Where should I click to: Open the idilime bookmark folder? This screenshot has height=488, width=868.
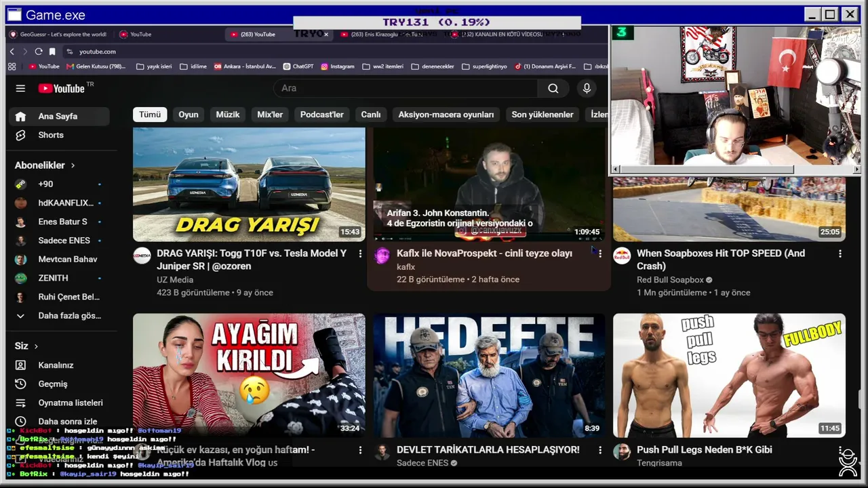tap(193, 66)
